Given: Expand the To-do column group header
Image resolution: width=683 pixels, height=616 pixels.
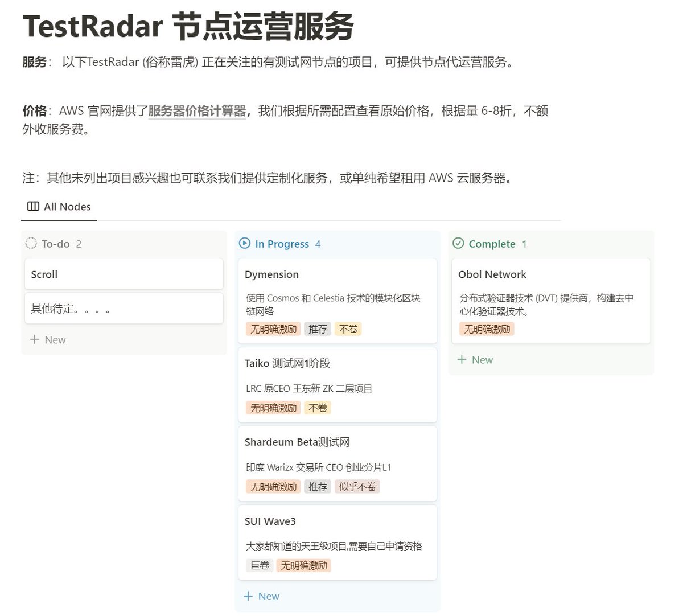Looking at the screenshot, I should pos(55,243).
